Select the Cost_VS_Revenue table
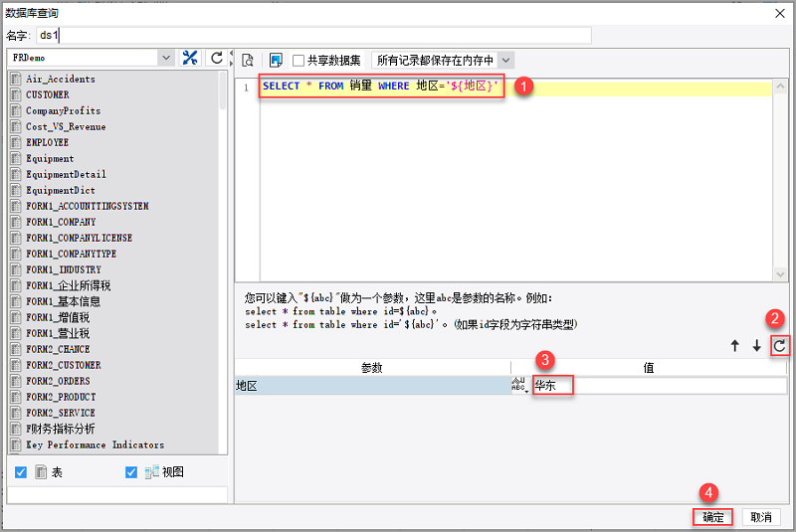This screenshot has width=796, height=532. [x=66, y=126]
